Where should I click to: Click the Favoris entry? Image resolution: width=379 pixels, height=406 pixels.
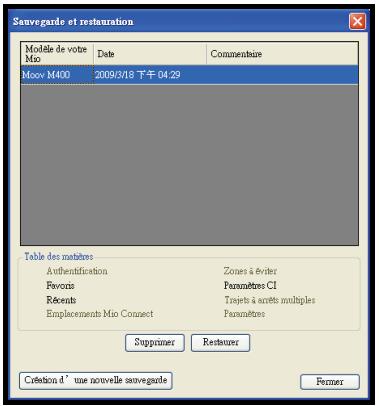coord(60,286)
